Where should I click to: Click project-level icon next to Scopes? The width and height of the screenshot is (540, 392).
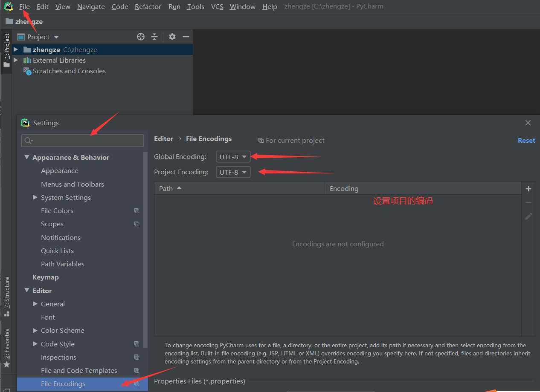coord(136,224)
